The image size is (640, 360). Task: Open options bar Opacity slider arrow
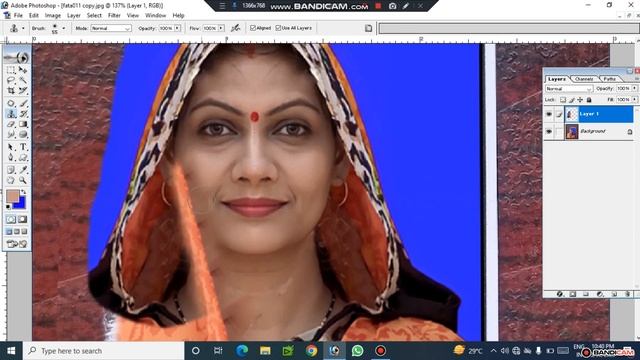pyautogui.click(x=178, y=28)
